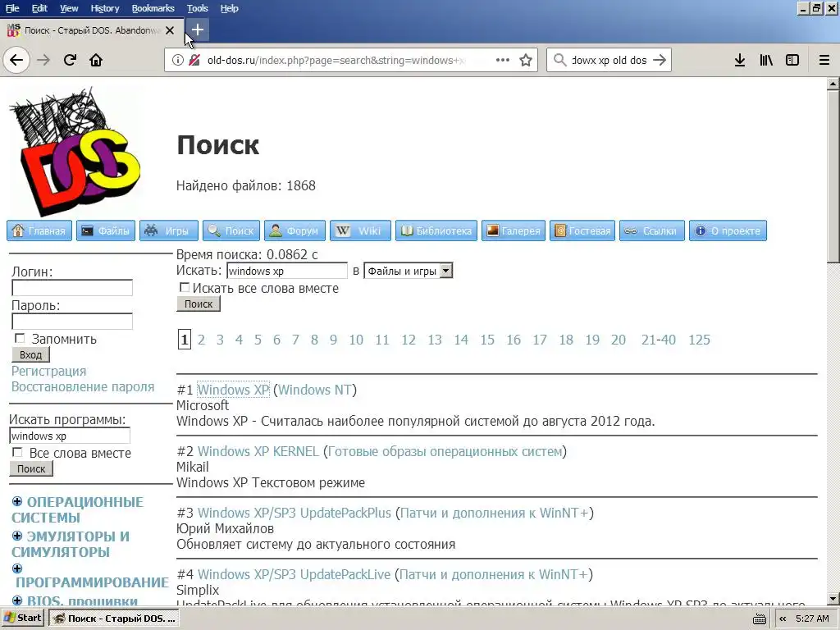Focus the Искать field containing windows xp
Image resolution: width=840 pixels, height=630 pixels.
(287, 271)
